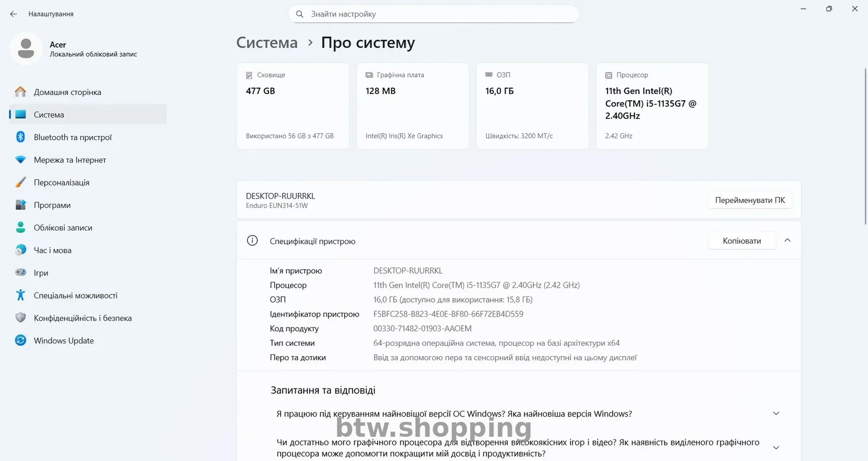Click the Ігри gamepad icon
The image size is (868, 461).
coord(21,273)
